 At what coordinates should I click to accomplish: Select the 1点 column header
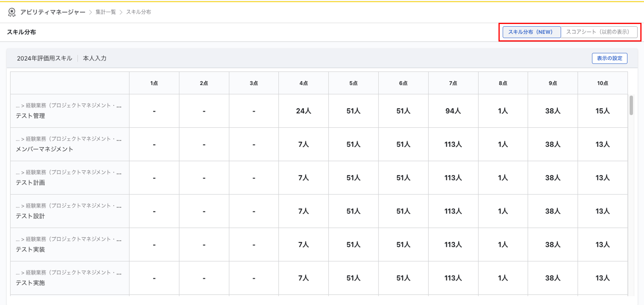(x=154, y=83)
